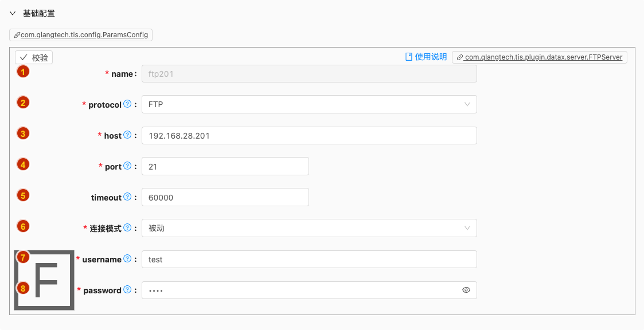Screen dimensions: 644x330
Task: Click the username field containing test
Action: 309,259
